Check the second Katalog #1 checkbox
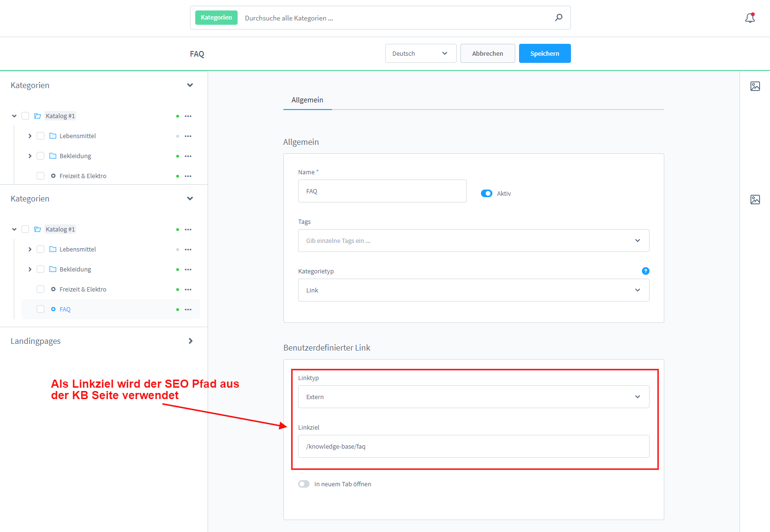This screenshot has height=532, width=770. point(25,229)
